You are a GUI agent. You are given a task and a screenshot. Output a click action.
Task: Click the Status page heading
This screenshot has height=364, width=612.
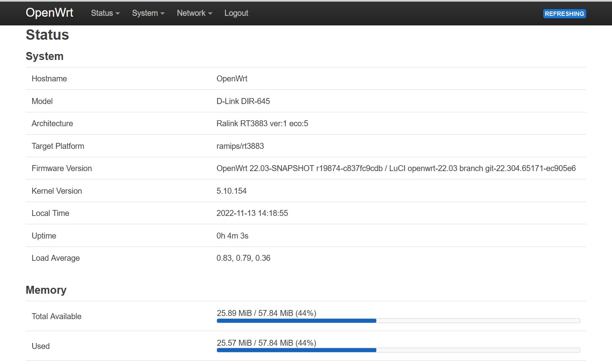pos(47,35)
